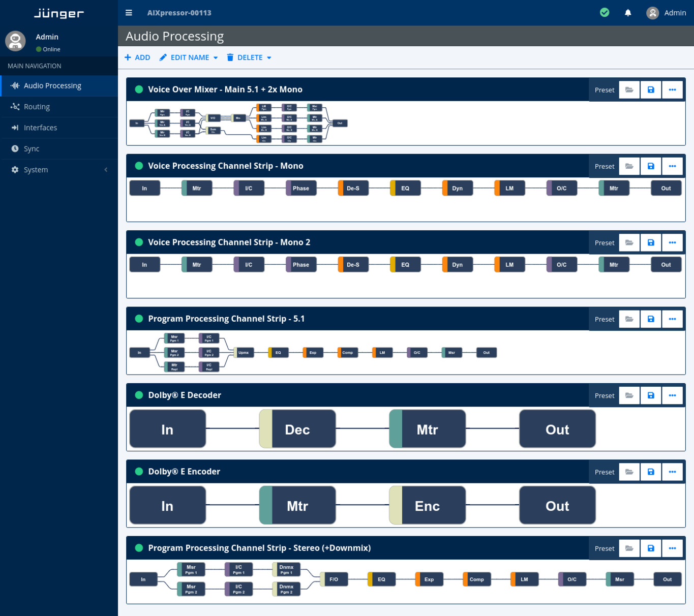Save preset for Program Processing Channel Strip 5.1

(x=650, y=319)
